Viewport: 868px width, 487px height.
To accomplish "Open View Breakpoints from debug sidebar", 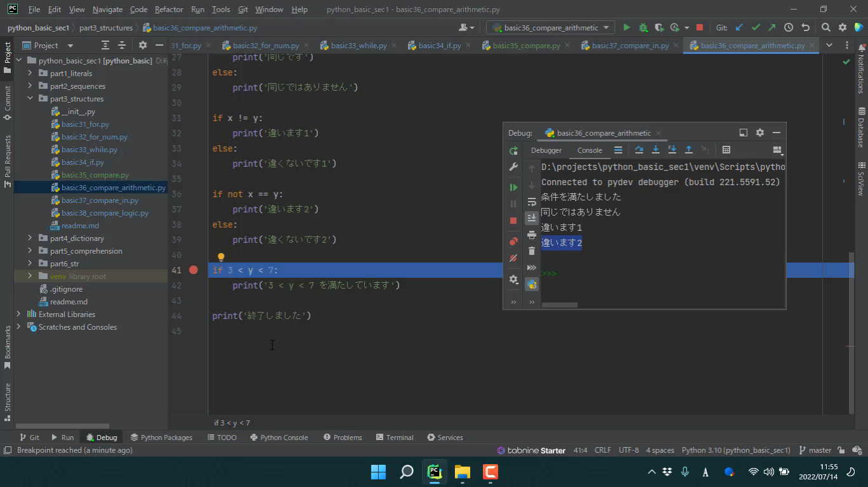I will tap(513, 242).
